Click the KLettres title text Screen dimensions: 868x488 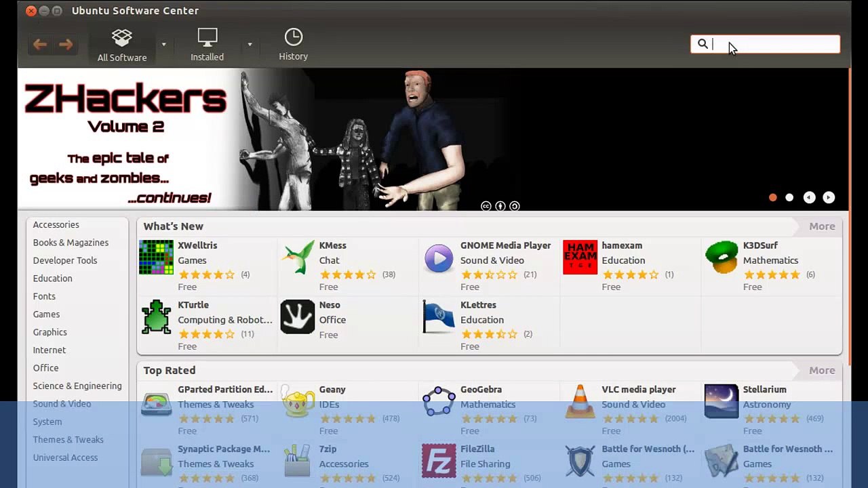click(479, 306)
